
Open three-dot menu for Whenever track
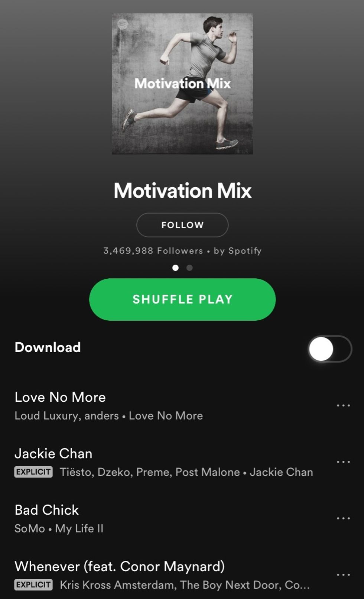pos(343,575)
